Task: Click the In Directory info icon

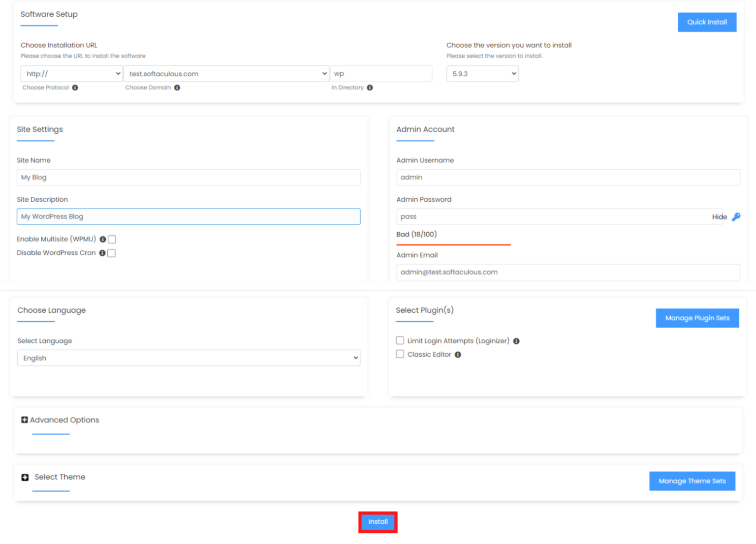Action: (x=369, y=88)
